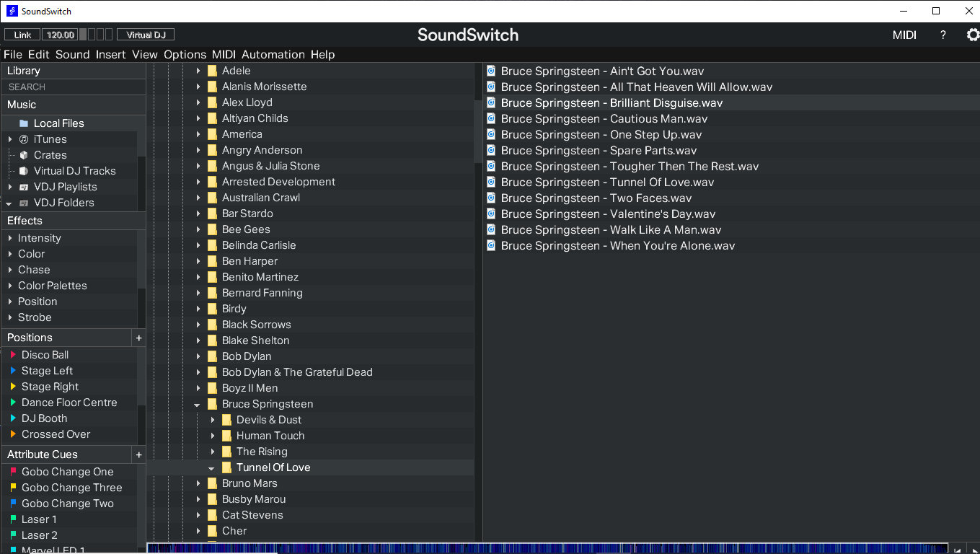Image resolution: width=980 pixels, height=554 pixels.
Task: Click audio file icon for Ain't Got You
Action: click(x=491, y=71)
